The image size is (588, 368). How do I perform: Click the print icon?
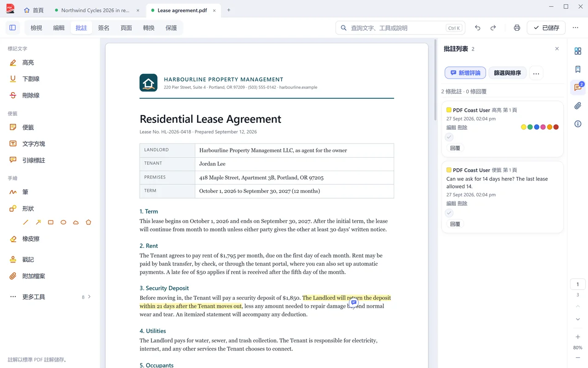(517, 28)
